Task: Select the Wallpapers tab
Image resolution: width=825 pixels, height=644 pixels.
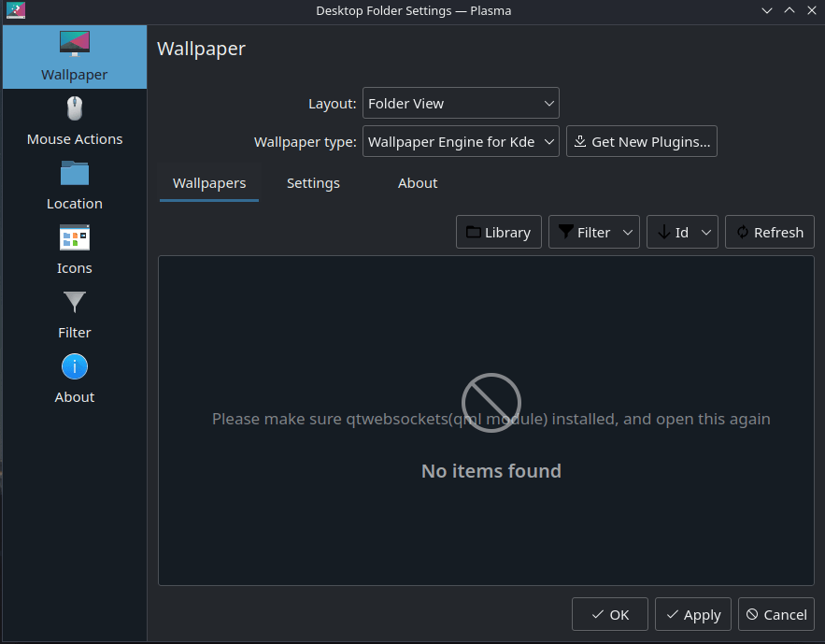Action: coord(208,182)
